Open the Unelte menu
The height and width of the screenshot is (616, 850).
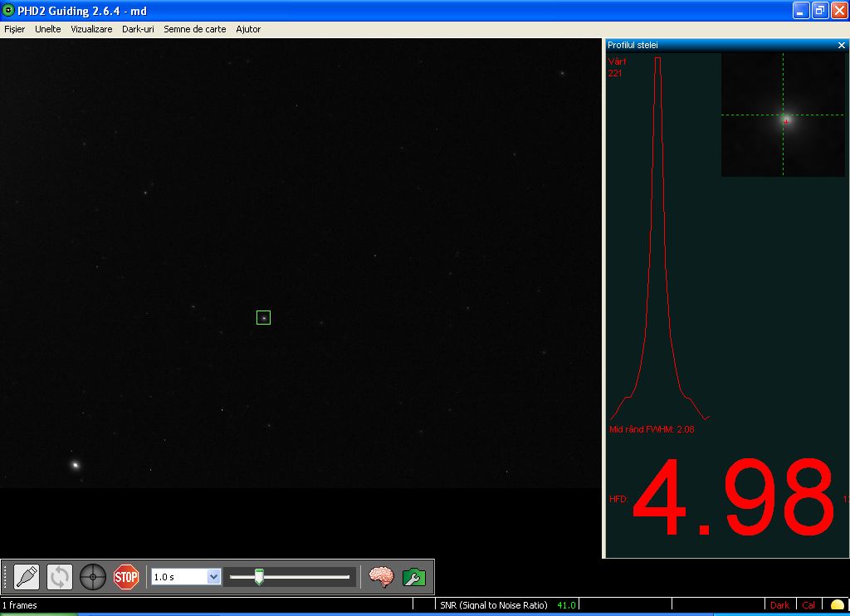[48, 29]
